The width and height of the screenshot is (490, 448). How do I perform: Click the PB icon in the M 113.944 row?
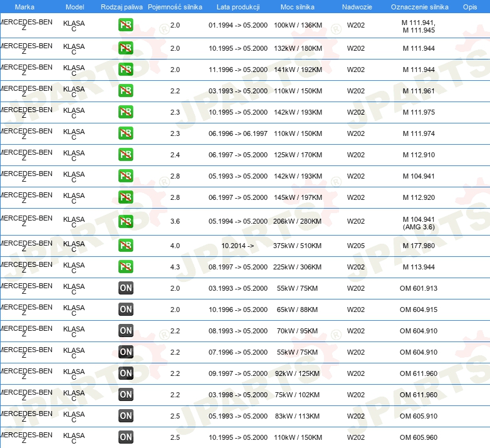(125, 267)
